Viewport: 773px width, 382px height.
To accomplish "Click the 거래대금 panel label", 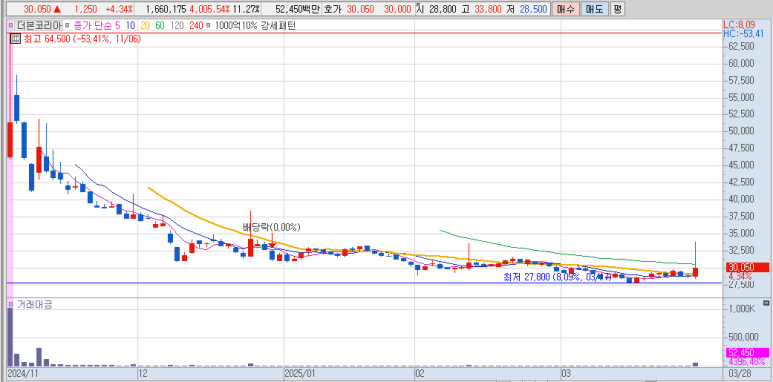I will point(34,305).
